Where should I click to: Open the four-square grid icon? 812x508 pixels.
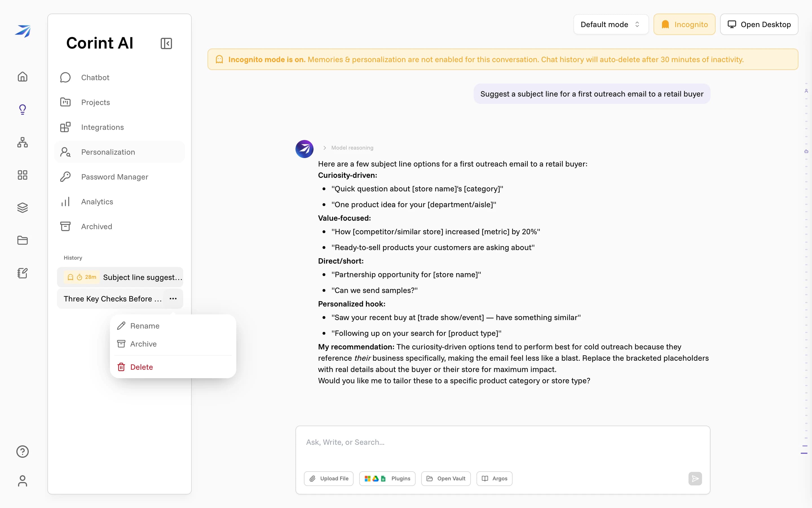[23, 175]
